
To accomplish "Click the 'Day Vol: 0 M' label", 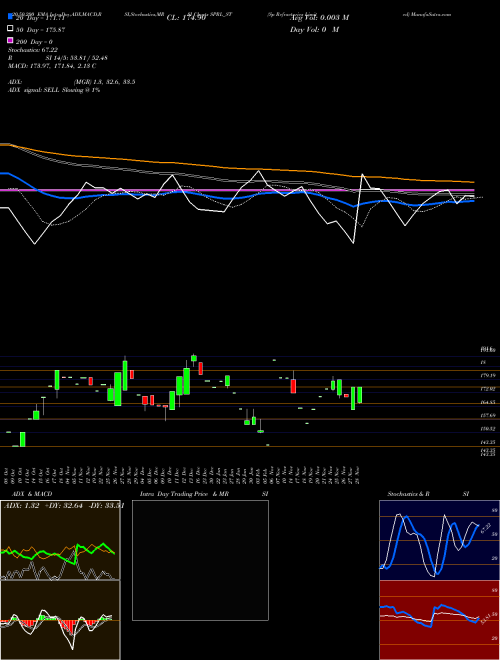I will tap(314, 29).
